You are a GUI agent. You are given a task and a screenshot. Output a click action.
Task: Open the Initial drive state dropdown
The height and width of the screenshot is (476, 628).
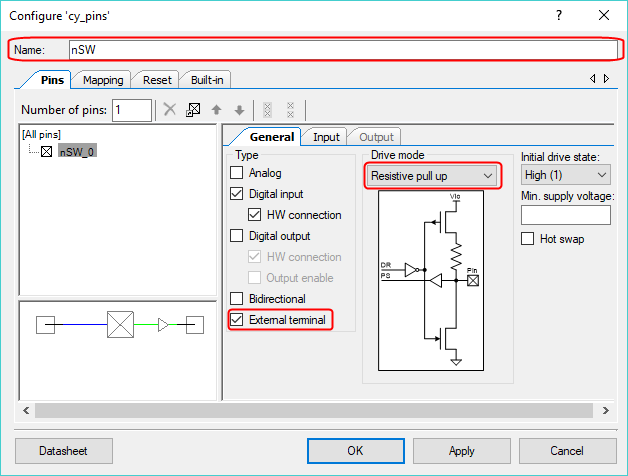click(x=565, y=175)
